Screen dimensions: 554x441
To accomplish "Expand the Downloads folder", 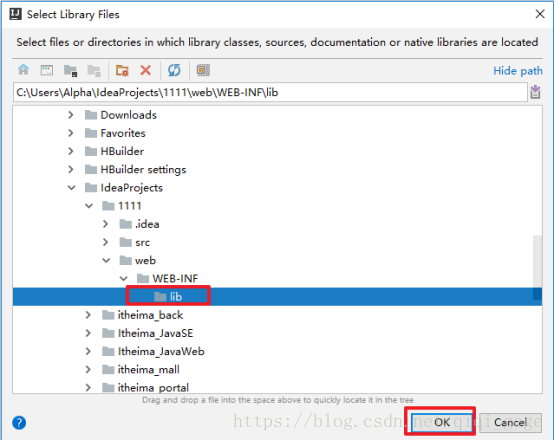I will 71,115.
